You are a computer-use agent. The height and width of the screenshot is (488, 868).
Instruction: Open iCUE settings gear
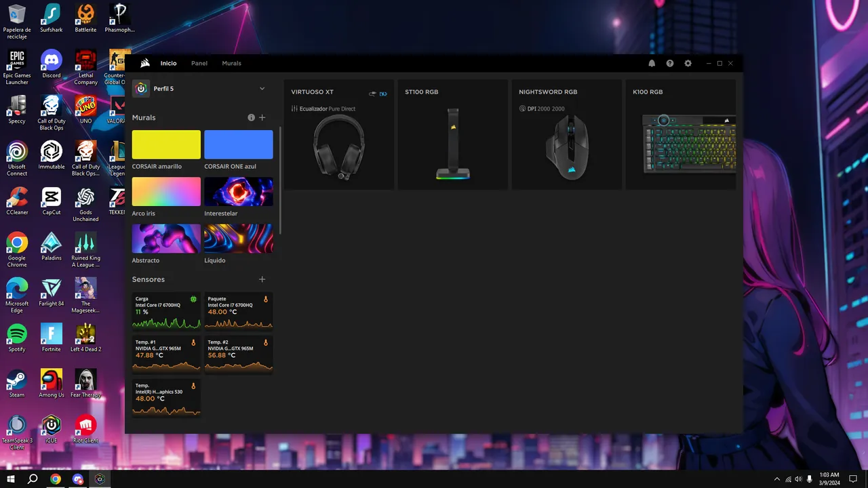[x=688, y=63]
